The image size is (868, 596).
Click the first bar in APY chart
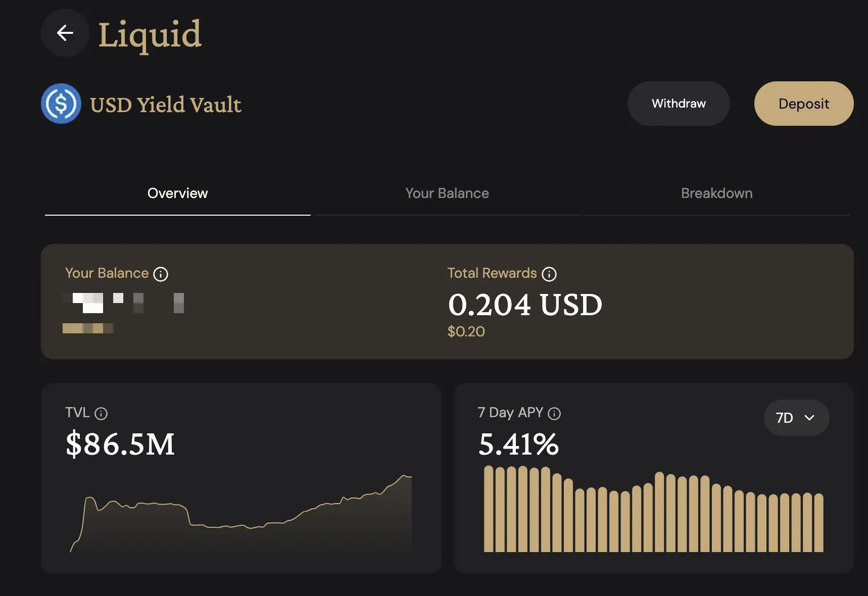(x=489, y=509)
